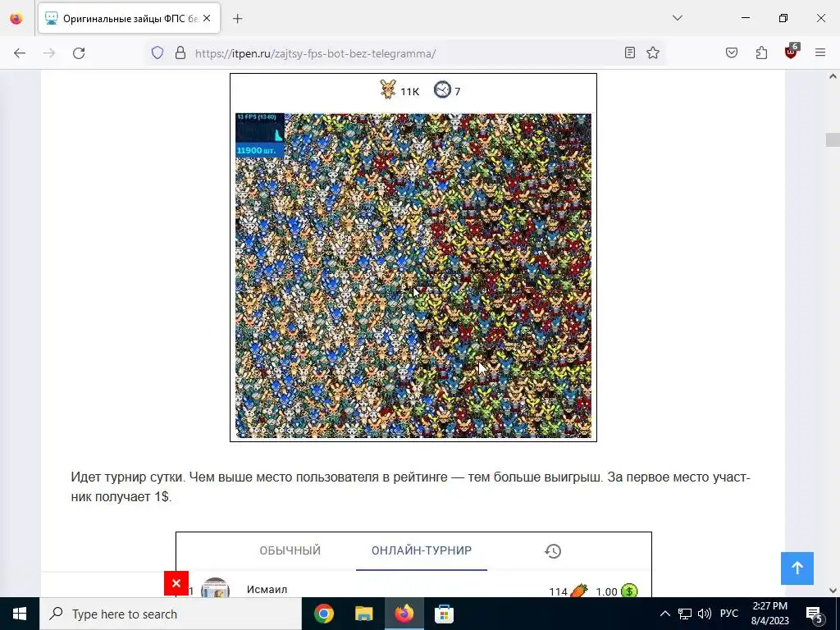Screen dimensions: 840x630
Task: Show hidden system tray icons
Action: coord(664,614)
